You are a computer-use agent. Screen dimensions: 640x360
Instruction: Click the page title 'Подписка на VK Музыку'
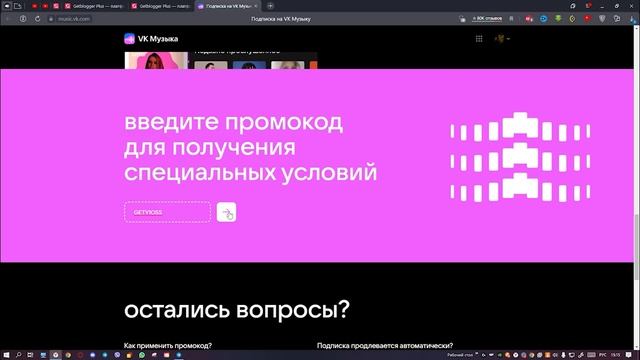281,19
